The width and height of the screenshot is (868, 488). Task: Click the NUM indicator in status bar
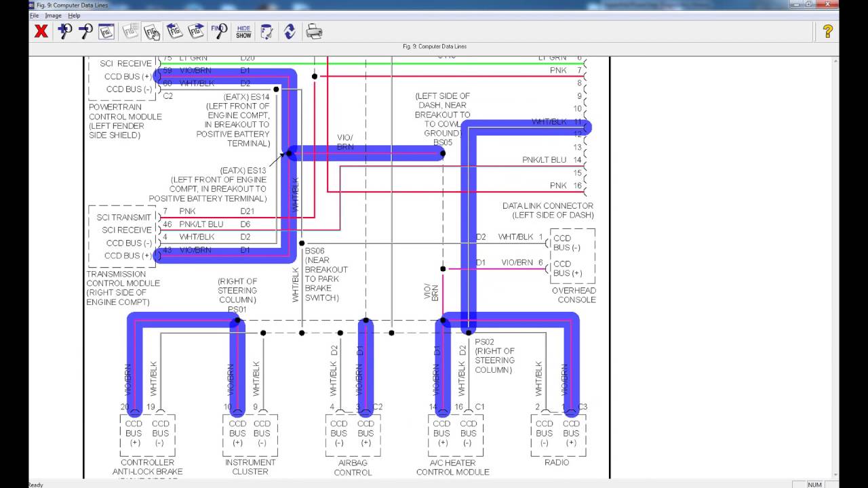[x=814, y=485]
